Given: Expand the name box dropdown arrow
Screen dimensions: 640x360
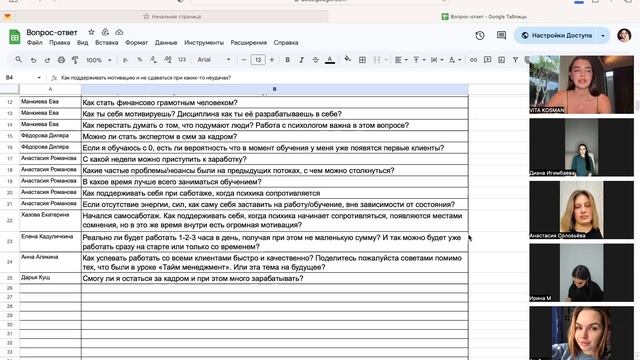Looking at the screenshot, I should [39, 78].
